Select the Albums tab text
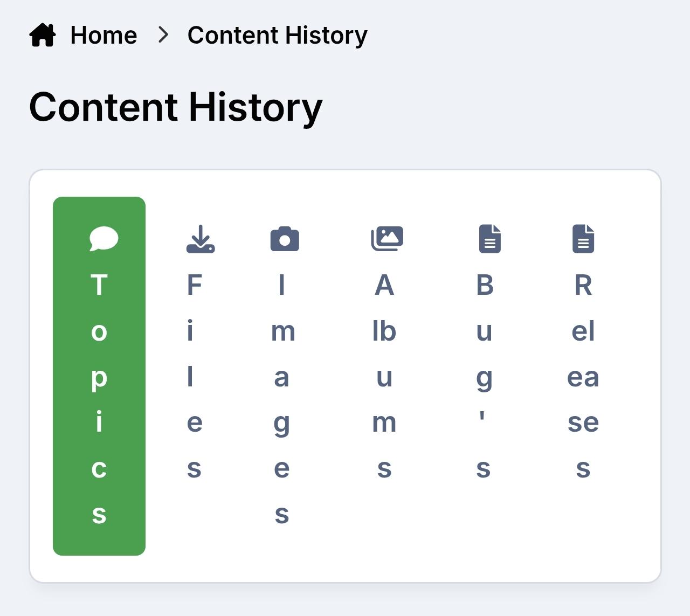 [x=384, y=376]
